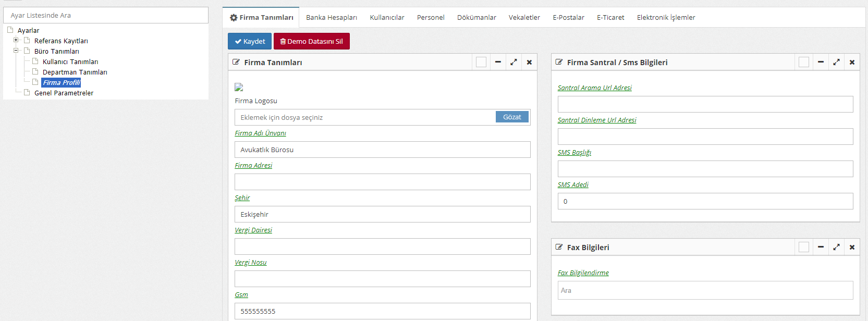
Task: Switch to the Banka Hesapları tab
Action: coord(331,18)
